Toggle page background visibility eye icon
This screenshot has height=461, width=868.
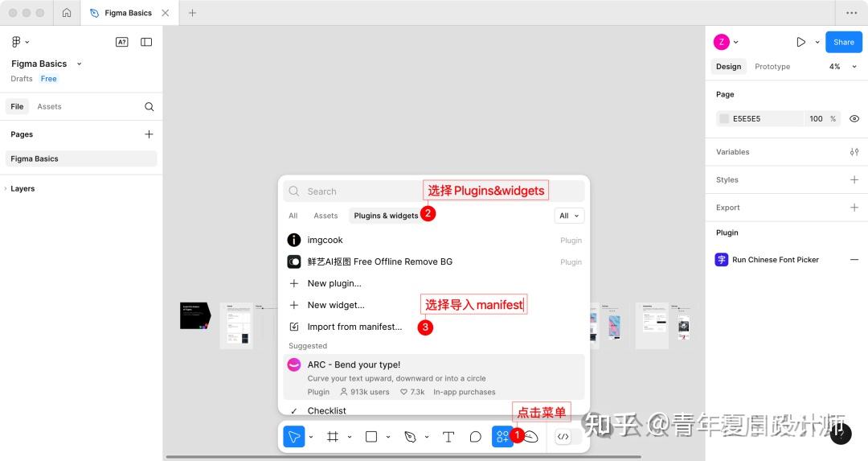pyautogui.click(x=854, y=118)
